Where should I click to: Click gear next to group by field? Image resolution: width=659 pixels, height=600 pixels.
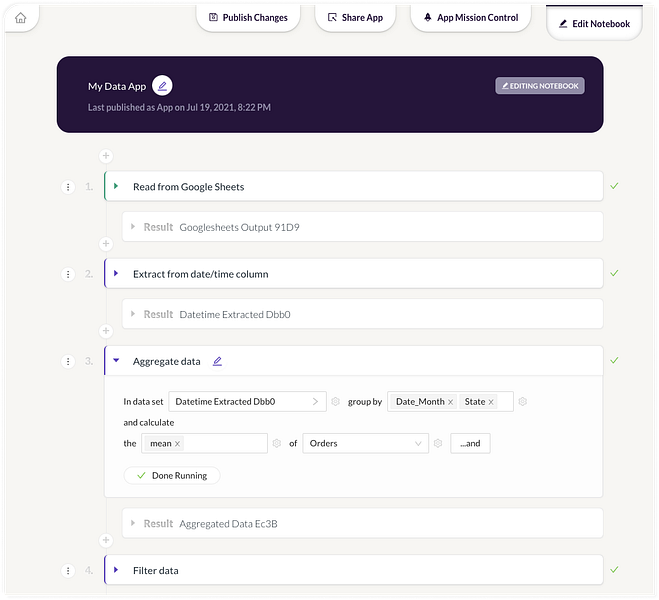point(522,402)
